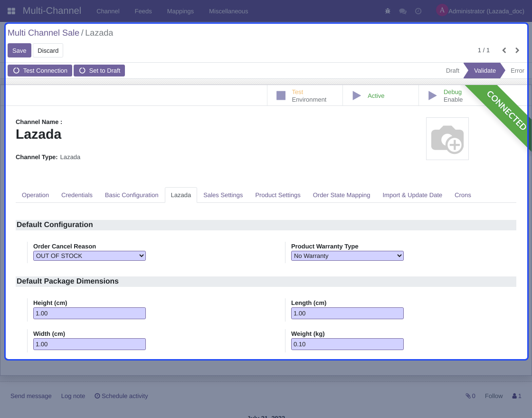Click the followers person icon count
Screen dimensions: 532x418
click(517, 396)
